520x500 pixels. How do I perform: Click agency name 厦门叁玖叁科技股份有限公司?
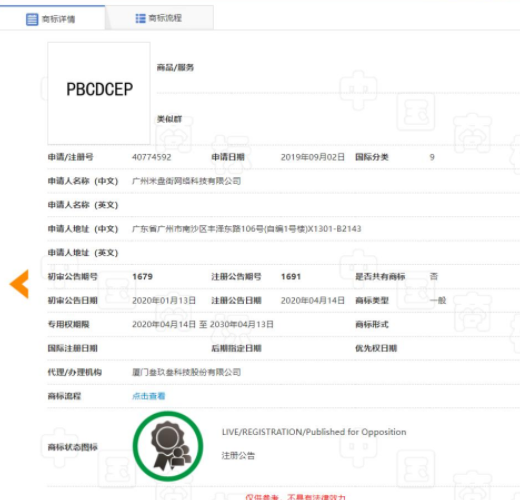click(x=186, y=372)
